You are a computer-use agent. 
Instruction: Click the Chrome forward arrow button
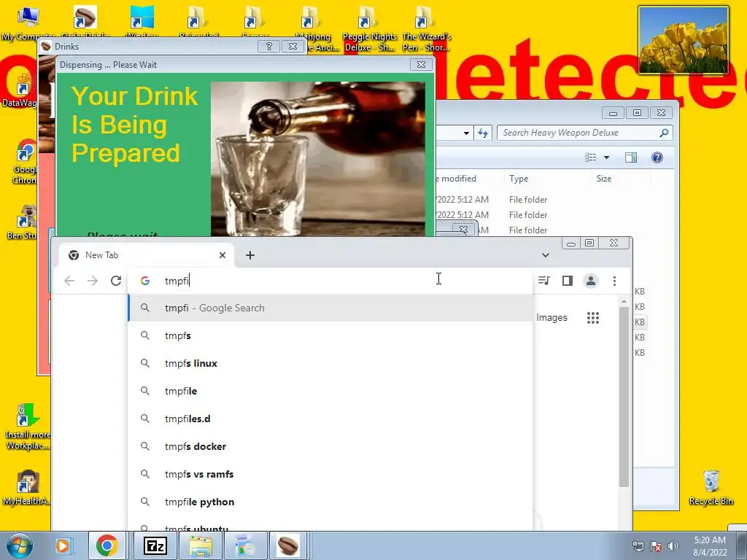93,281
